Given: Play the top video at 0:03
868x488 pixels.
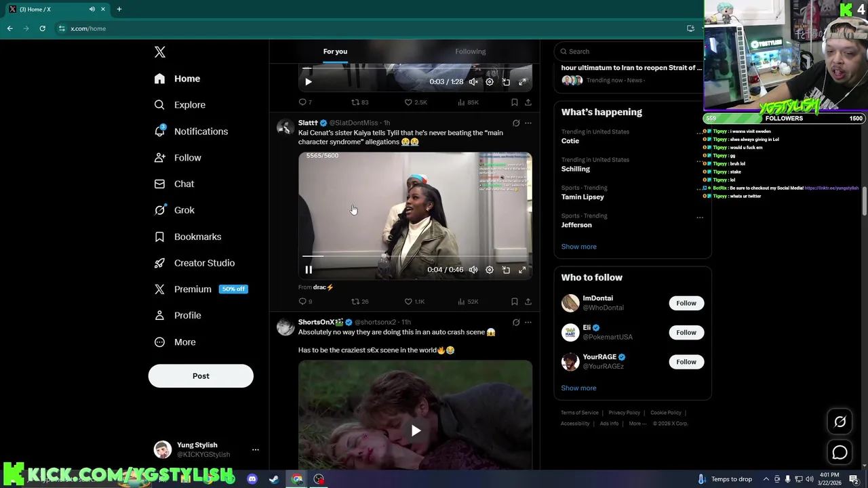Looking at the screenshot, I should (309, 82).
